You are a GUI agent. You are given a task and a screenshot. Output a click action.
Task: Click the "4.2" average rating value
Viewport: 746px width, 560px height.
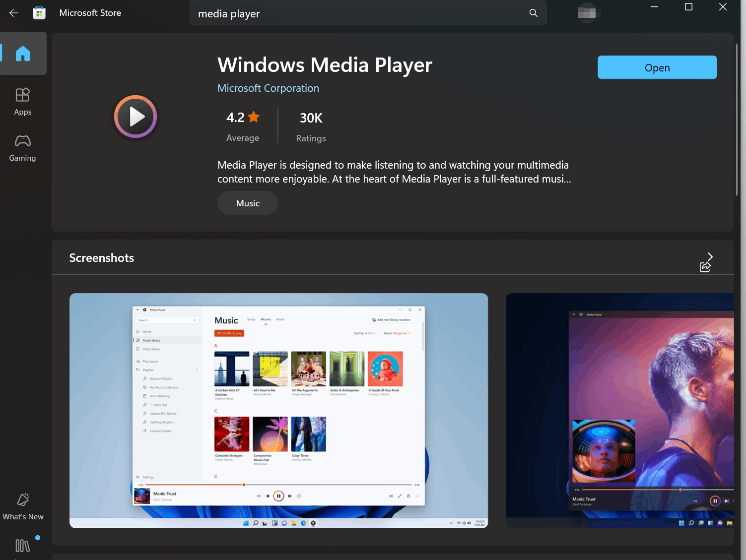click(x=235, y=118)
